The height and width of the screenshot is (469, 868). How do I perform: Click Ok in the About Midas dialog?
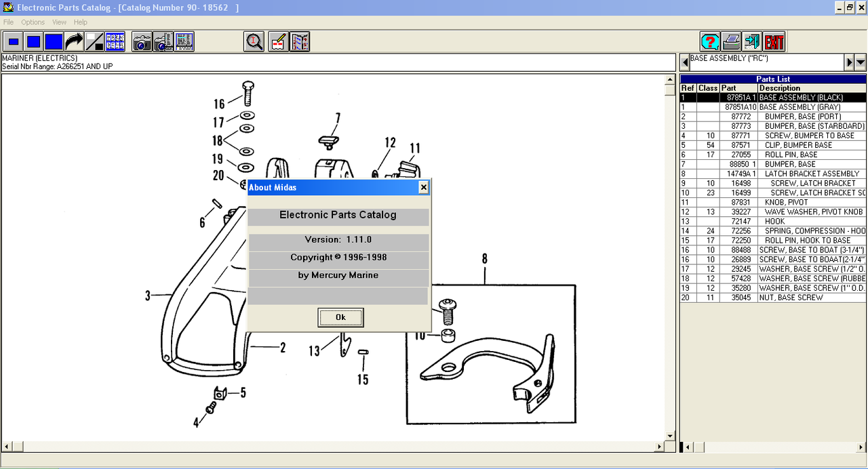340,317
